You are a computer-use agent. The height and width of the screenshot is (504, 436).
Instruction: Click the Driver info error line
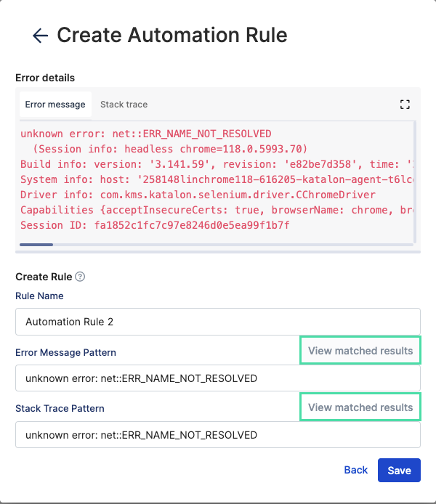[x=198, y=195]
